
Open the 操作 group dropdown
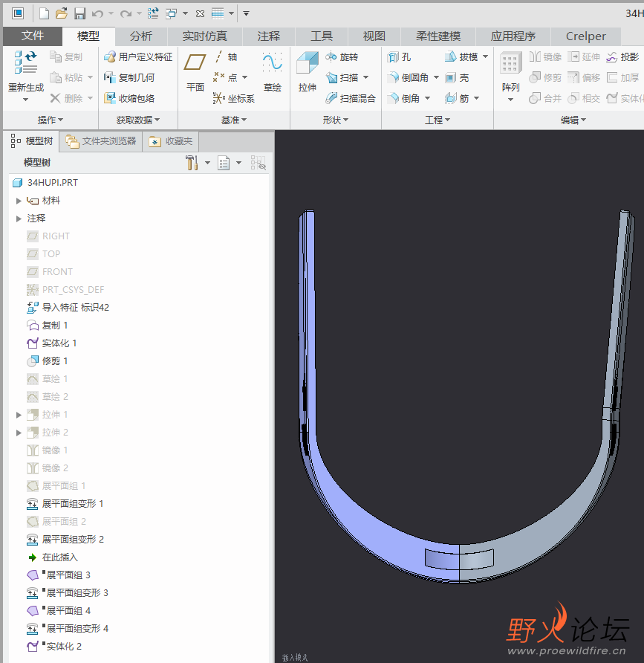click(x=51, y=120)
